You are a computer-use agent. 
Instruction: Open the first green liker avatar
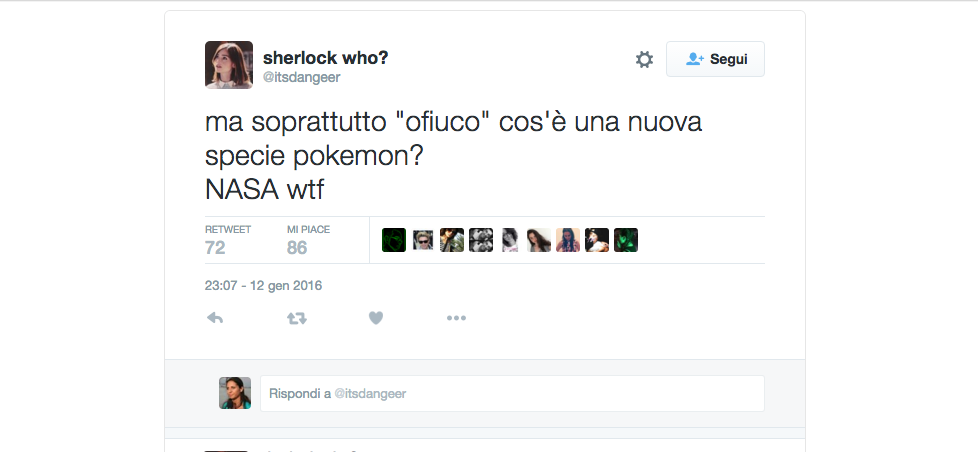click(x=394, y=240)
